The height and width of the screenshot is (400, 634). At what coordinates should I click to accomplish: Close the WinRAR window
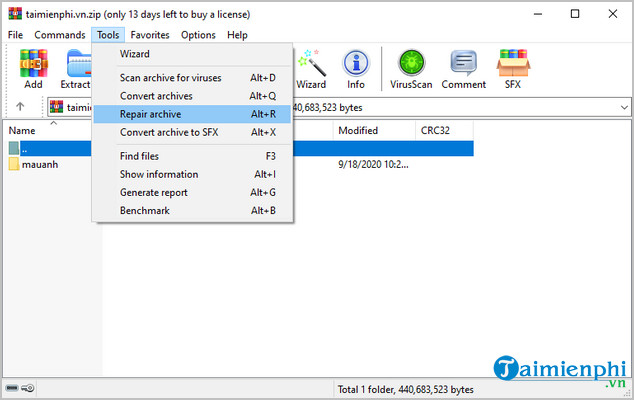click(x=613, y=14)
